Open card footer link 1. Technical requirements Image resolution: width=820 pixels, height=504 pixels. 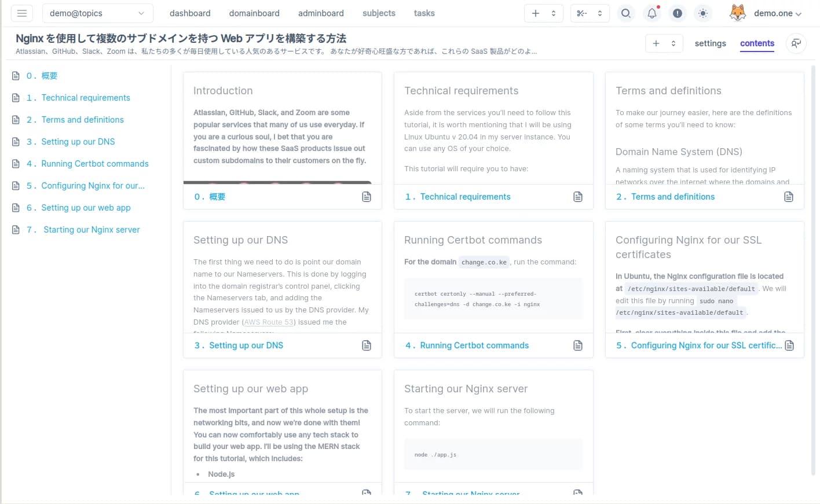(458, 197)
